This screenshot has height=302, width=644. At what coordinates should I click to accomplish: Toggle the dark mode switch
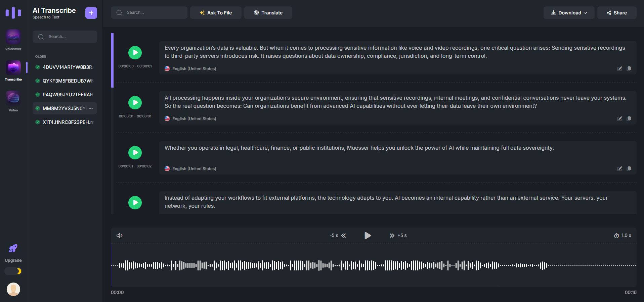click(x=13, y=271)
